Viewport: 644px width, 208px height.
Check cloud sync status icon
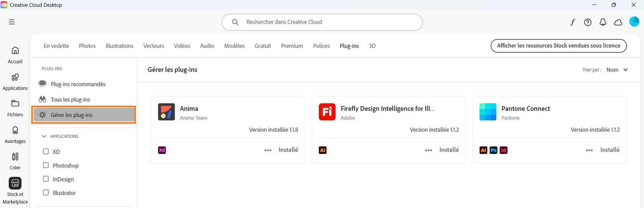pos(618,22)
